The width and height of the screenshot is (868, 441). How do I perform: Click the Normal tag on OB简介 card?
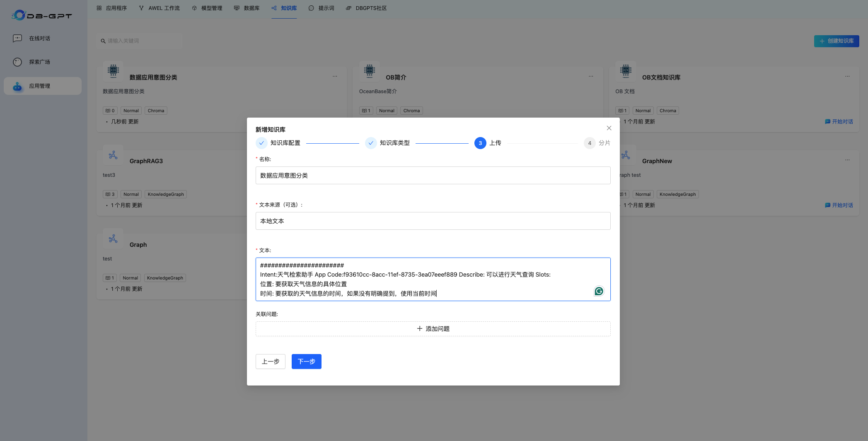tap(387, 111)
